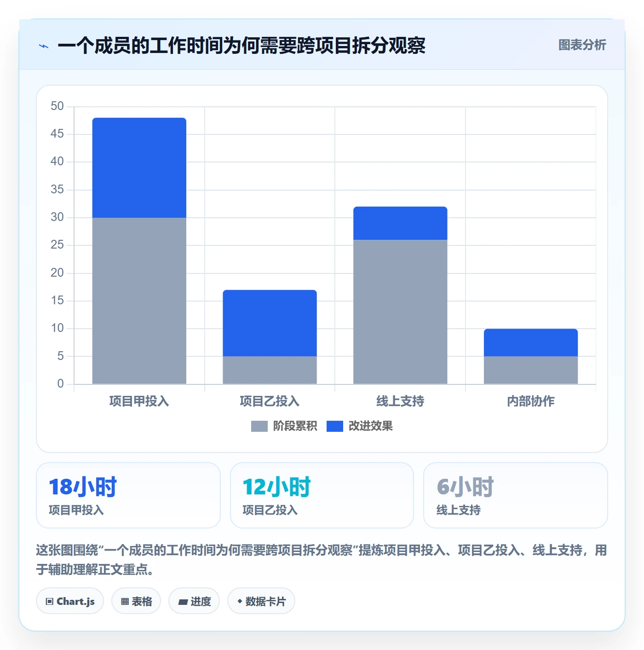
Task: Click the description paragraph below the cards
Action: point(322,560)
